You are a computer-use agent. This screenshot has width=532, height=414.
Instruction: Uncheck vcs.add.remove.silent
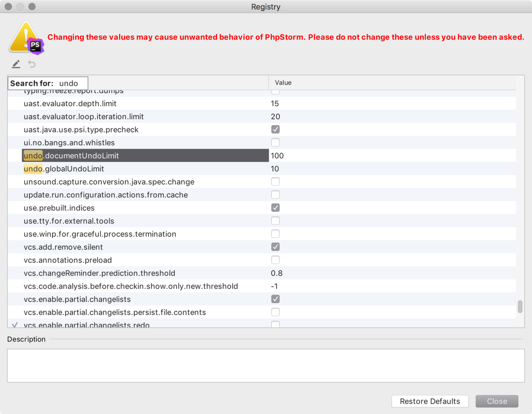point(275,247)
